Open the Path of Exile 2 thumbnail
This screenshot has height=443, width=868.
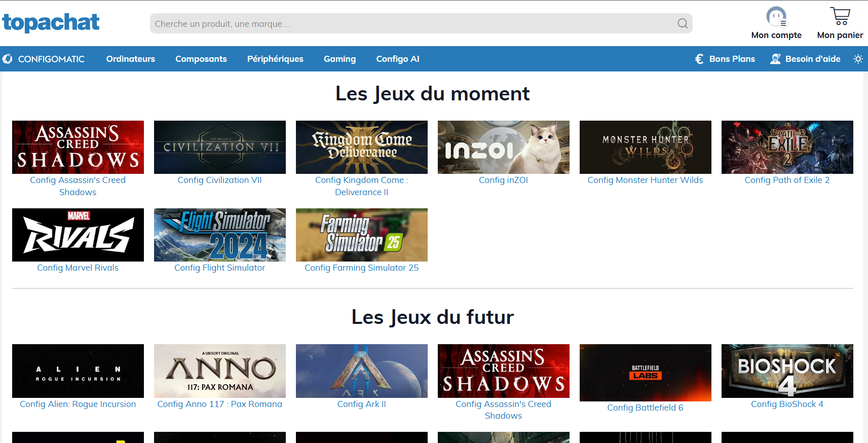pos(787,147)
